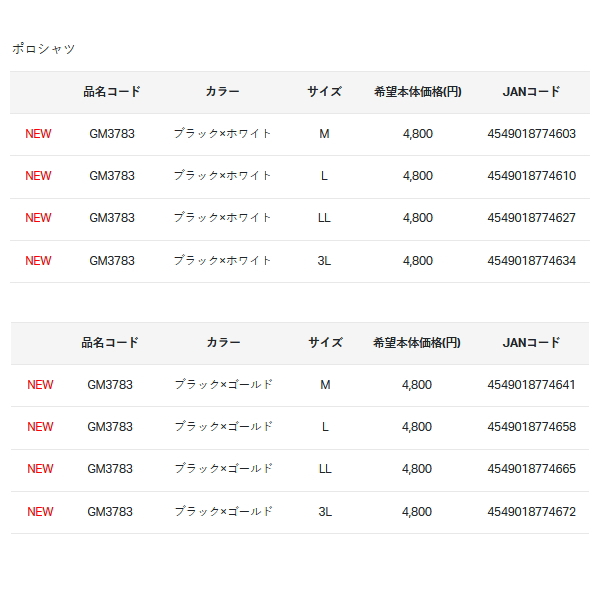Click the 4,800 price in ブラック×ホワイト 3L row
The image size is (600, 600).
click(x=418, y=261)
